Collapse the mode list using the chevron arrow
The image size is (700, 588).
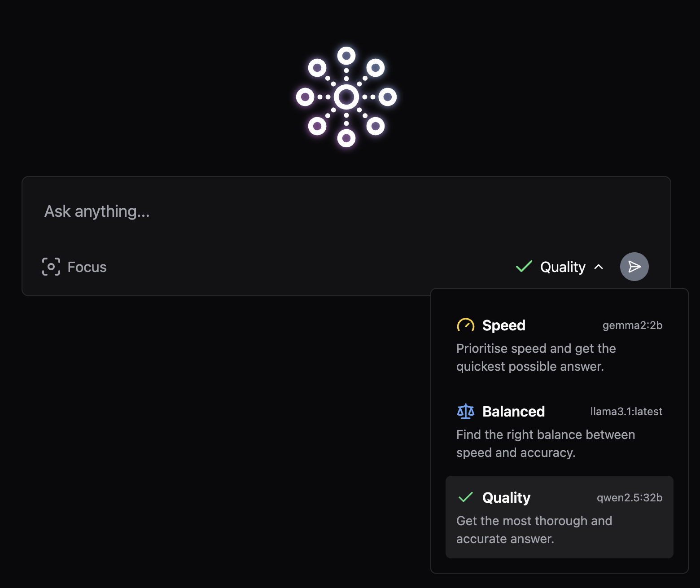[x=599, y=267]
